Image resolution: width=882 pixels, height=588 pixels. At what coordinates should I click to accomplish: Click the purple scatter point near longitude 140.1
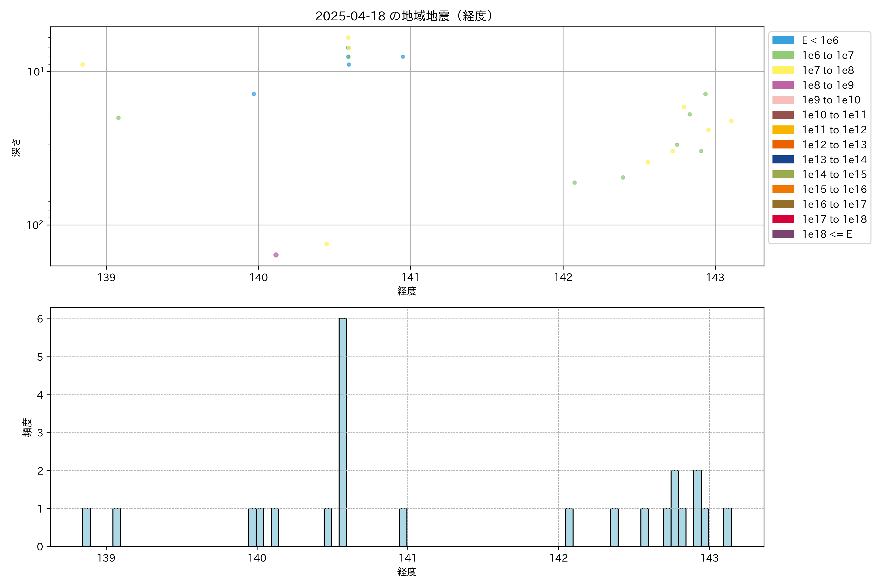276,255
